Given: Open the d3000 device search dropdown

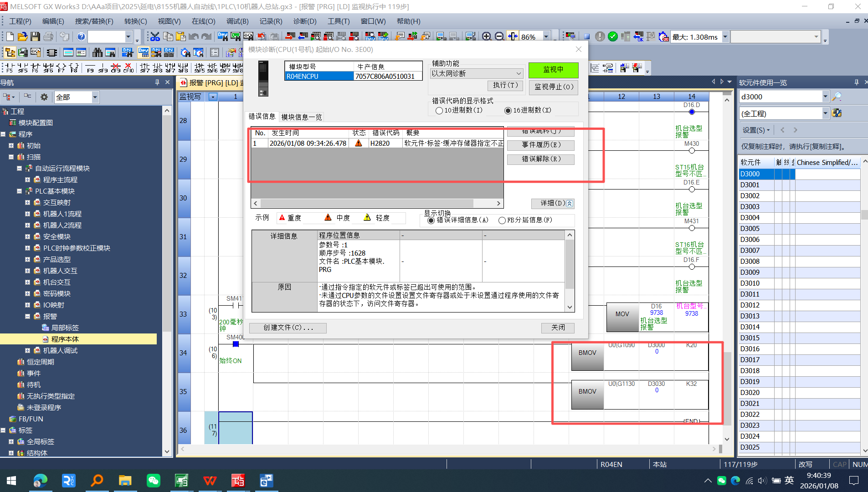Looking at the screenshot, I should coord(825,97).
